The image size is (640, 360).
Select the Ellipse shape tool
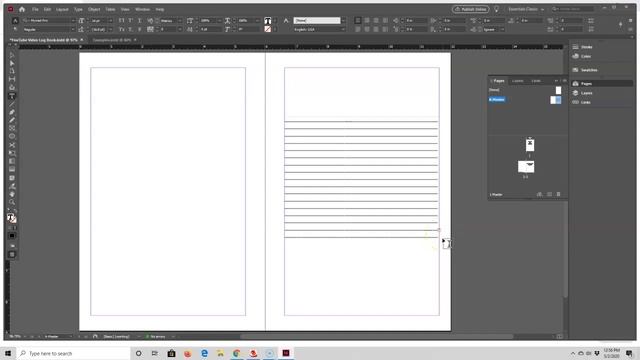tap(12, 136)
